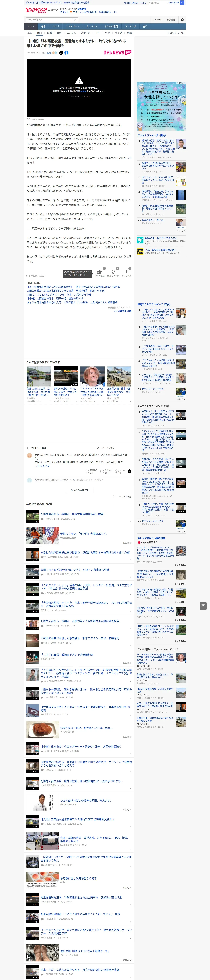210x980 pixels.
Task: Open 所有車の半数が水没した事業者も article
Action: point(80,638)
